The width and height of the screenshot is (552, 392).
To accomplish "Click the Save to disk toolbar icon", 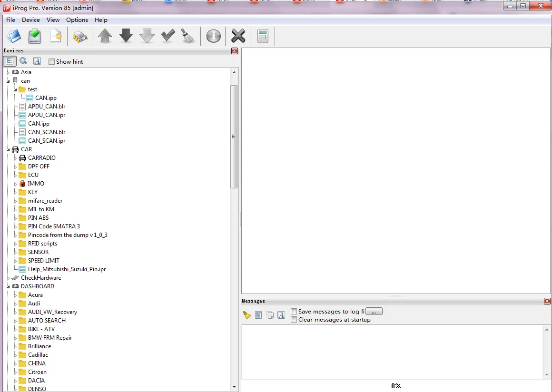I will (x=34, y=36).
